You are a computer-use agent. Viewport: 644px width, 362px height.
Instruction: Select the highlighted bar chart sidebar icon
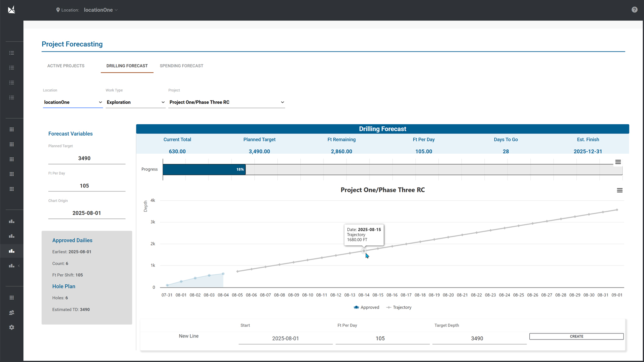pyautogui.click(x=12, y=251)
